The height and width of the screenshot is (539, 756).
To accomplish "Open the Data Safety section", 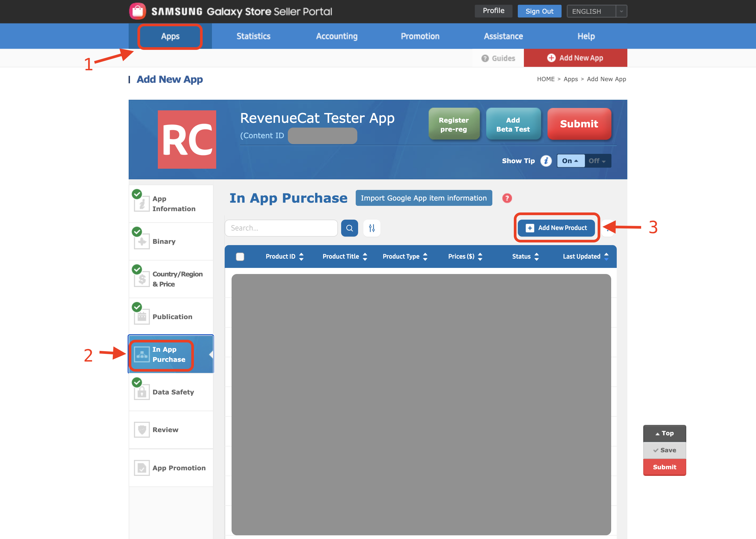I will coord(171,392).
